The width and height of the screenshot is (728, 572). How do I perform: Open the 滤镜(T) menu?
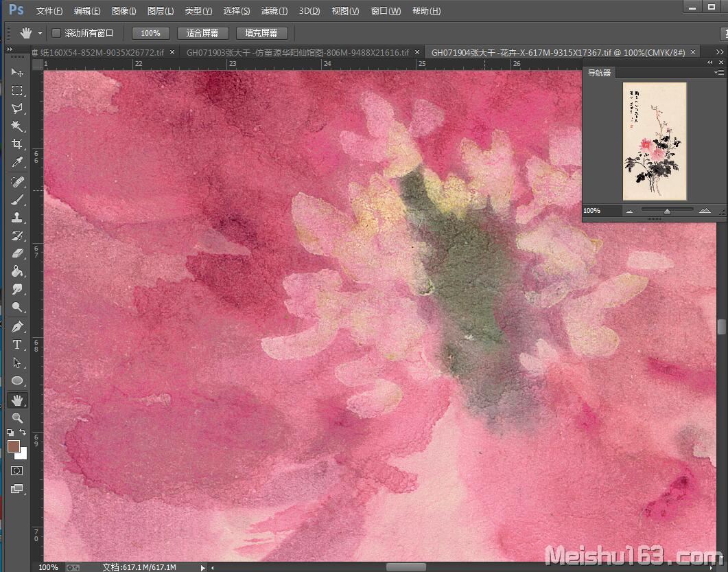click(x=274, y=11)
